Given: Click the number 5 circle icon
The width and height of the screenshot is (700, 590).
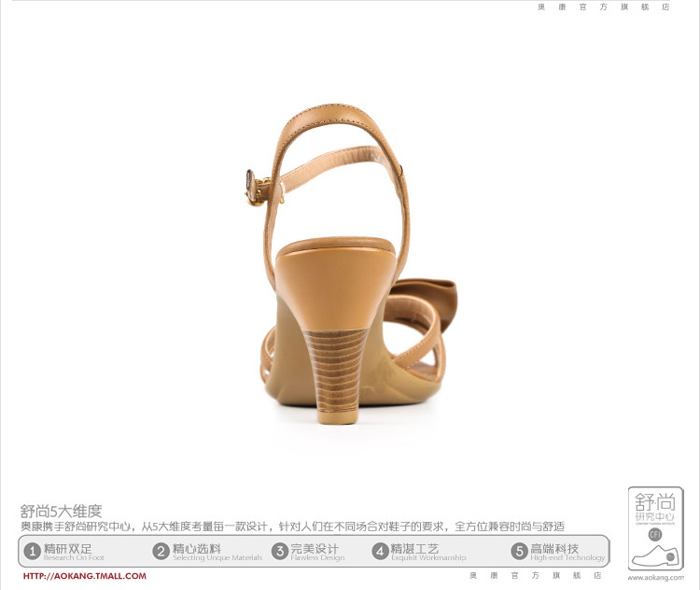Looking at the screenshot, I should [519, 551].
